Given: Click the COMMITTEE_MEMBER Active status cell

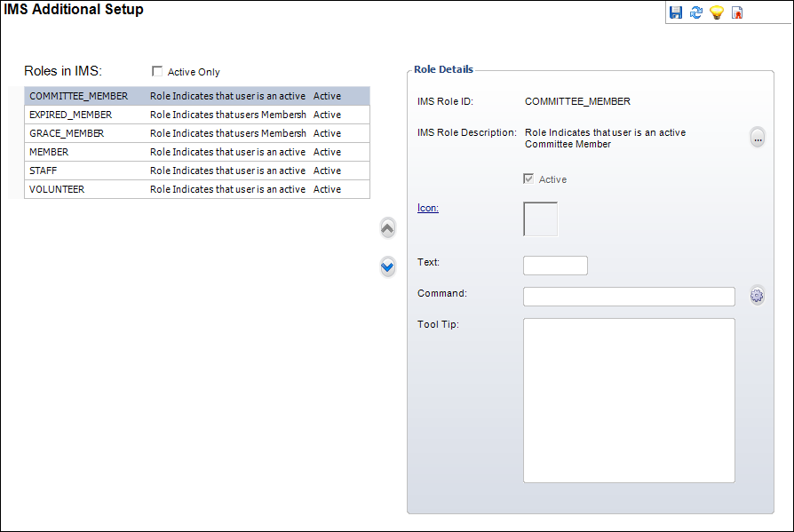Looking at the screenshot, I should (x=327, y=96).
